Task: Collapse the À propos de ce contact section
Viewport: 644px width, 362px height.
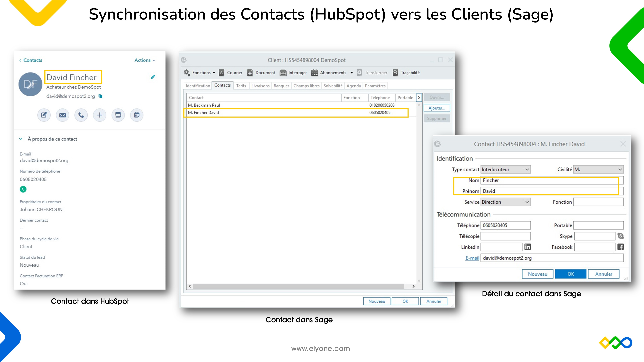Action: coord(21,139)
